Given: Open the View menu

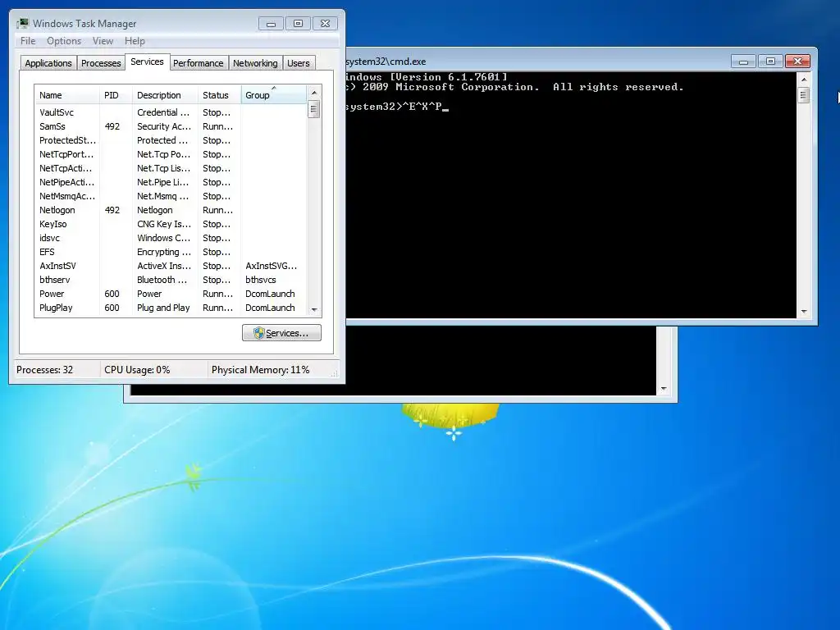Looking at the screenshot, I should click(103, 41).
